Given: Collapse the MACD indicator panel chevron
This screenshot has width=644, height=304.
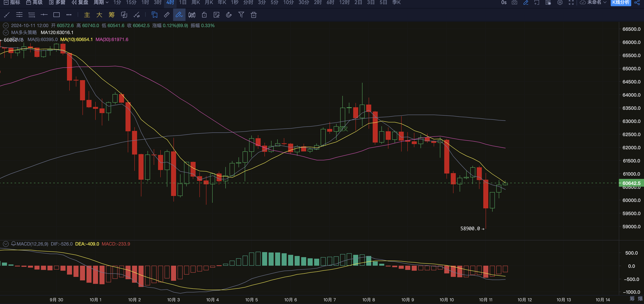Looking at the screenshot, I should (6, 244).
